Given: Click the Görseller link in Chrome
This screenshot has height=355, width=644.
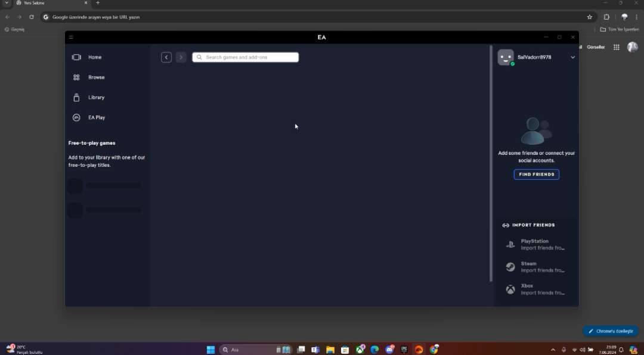Looking at the screenshot, I should point(596,47).
